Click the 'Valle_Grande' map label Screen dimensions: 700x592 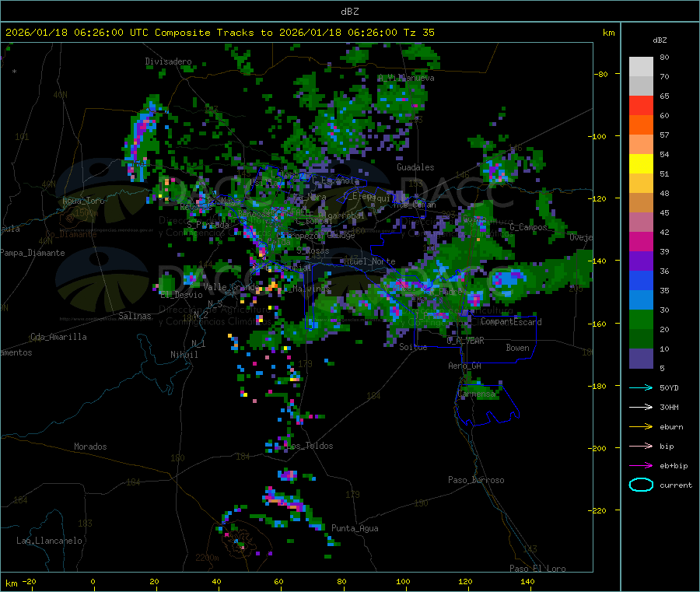(x=230, y=286)
